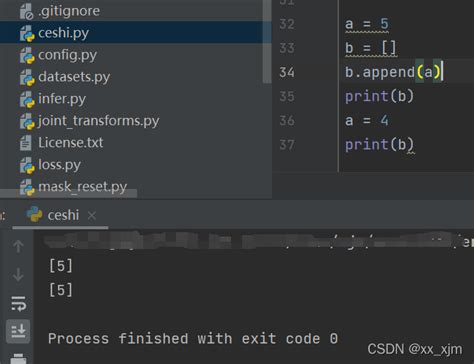Open config.py from project tree
This screenshot has height=364, width=474.
[68, 55]
